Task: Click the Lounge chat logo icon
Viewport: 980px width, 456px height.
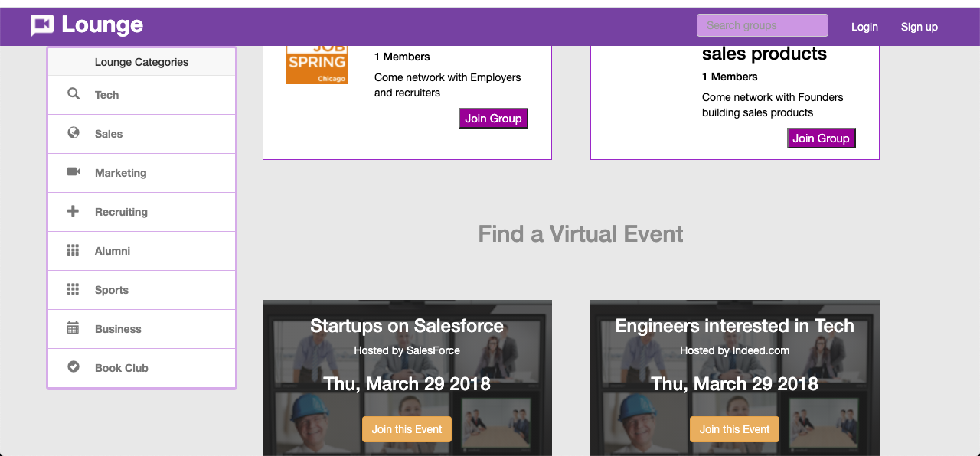Action: [42, 26]
